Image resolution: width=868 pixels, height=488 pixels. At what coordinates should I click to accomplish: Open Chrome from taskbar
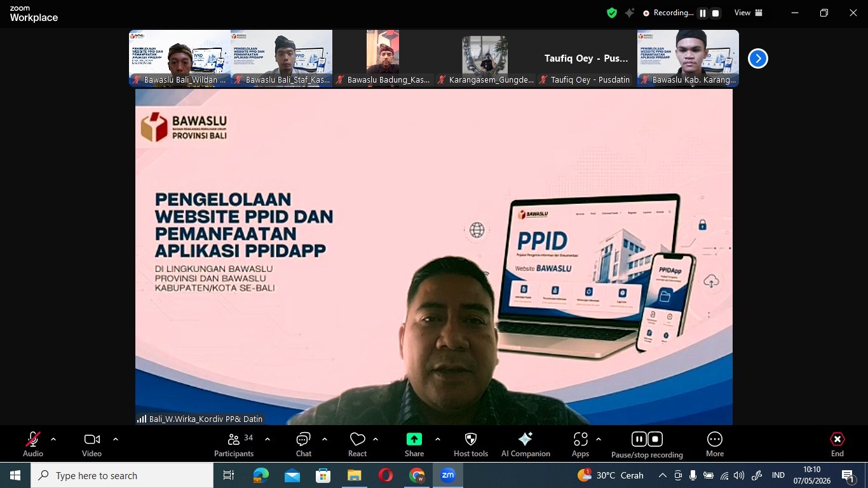click(417, 475)
